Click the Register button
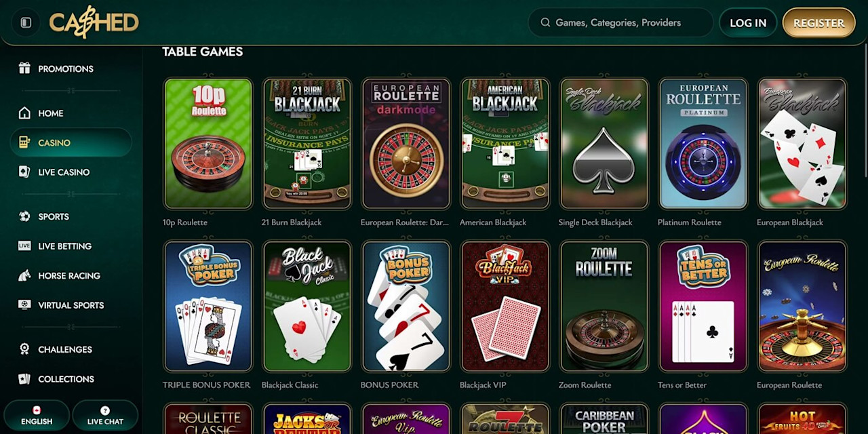The width and height of the screenshot is (868, 434). (x=818, y=22)
